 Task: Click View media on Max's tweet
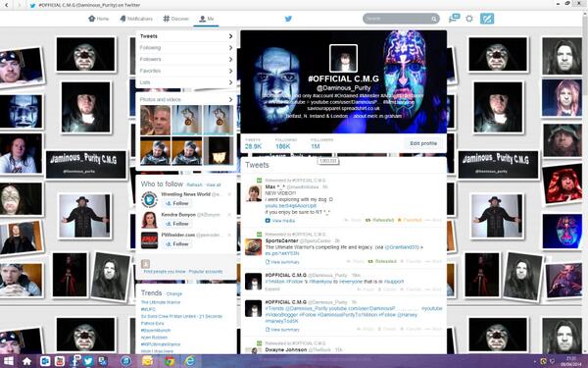click(x=279, y=221)
